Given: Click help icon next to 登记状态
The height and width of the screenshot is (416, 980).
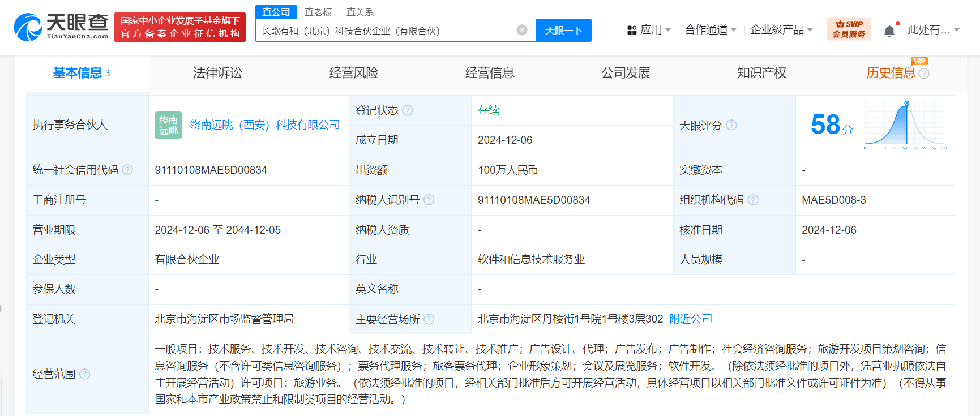Looking at the screenshot, I should (x=408, y=110).
